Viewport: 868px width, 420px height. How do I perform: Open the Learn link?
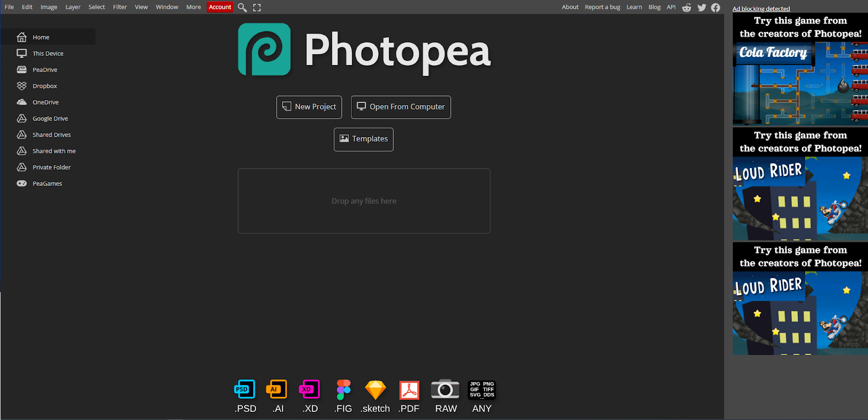tap(634, 7)
